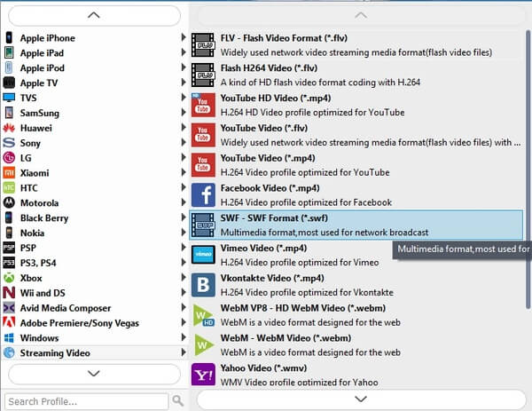Select the Facebook Video icon

tap(203, 195)
